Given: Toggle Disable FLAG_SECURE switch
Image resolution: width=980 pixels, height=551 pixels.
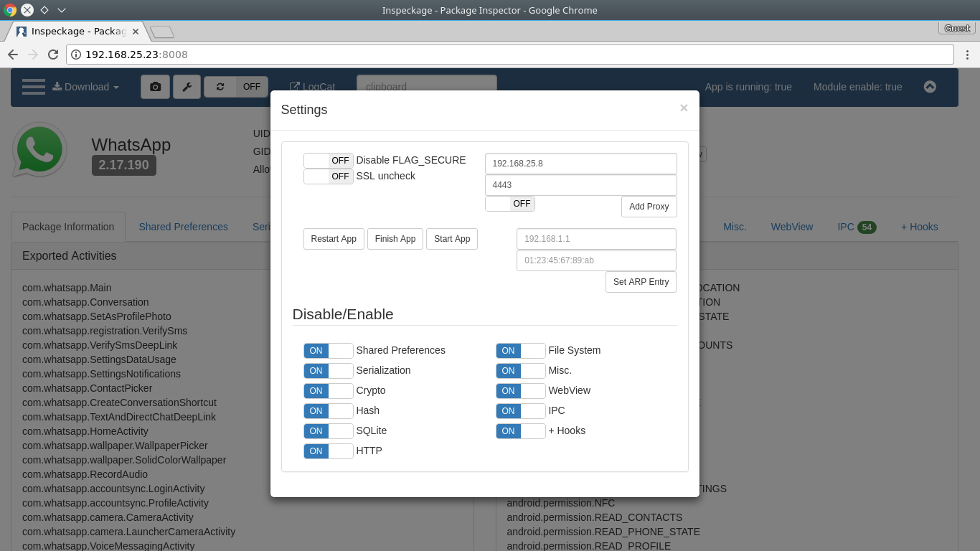Looking at the screenshot, I should click(x=329, y=161).
